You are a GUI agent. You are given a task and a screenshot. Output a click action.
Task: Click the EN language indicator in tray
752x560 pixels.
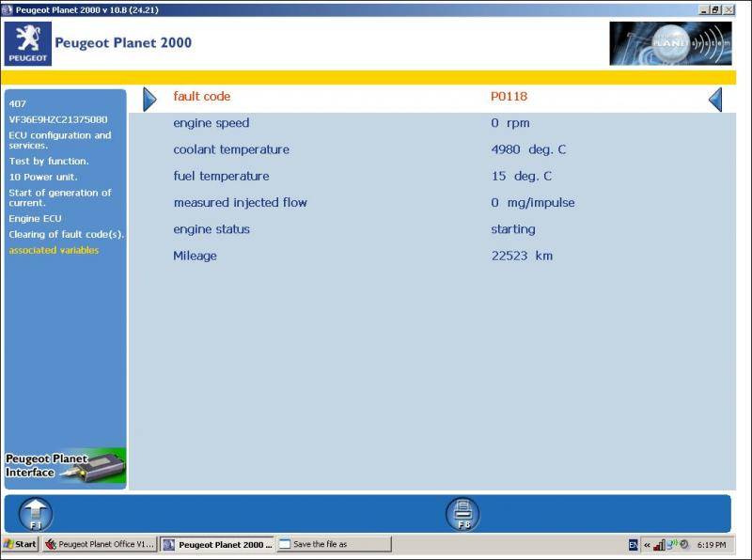[634, 544]
